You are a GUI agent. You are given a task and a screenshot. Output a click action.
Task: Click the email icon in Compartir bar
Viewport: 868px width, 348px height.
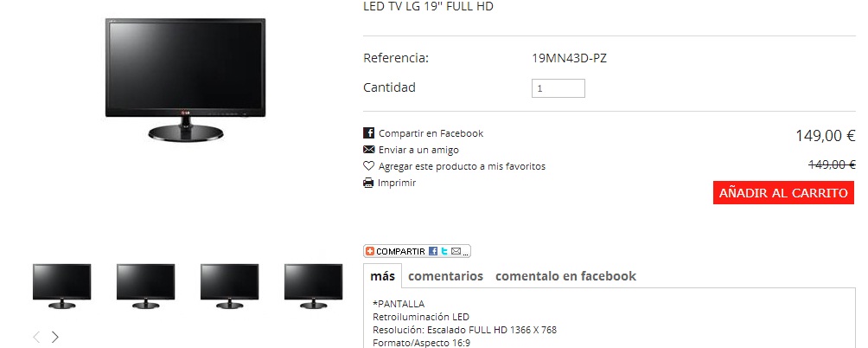[x=456, y=251]
